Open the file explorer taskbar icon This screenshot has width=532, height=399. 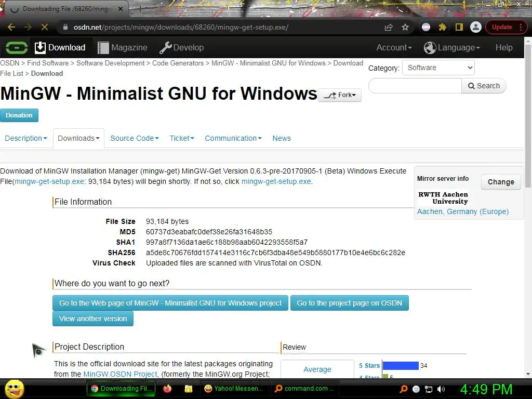(188, 389)
